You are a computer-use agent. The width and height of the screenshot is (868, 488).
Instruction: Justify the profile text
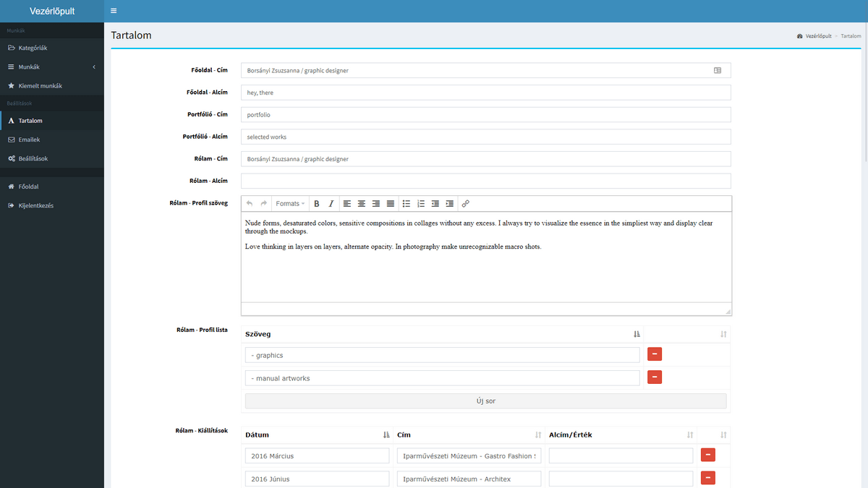391,204
